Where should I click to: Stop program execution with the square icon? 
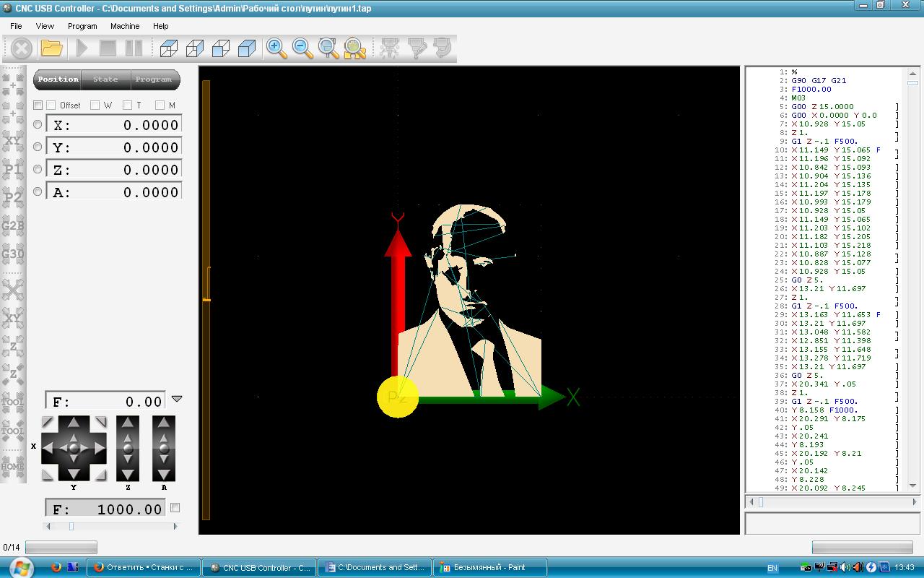pyautogui.click(x=108, y=48)
